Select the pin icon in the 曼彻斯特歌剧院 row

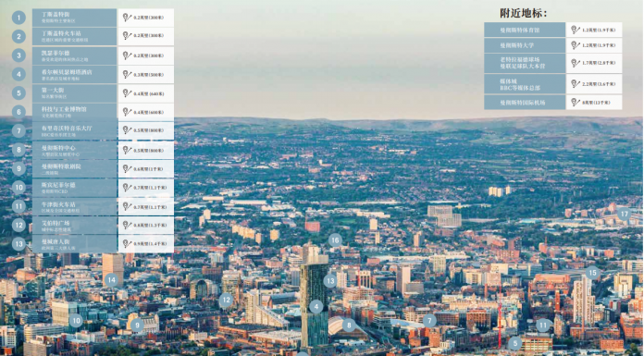(x=127, y=169)
